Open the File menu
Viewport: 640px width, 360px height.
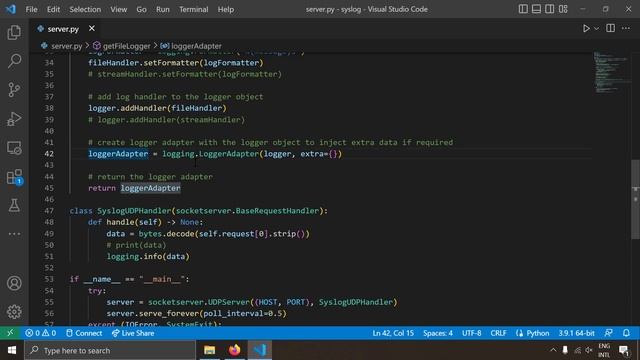[x=31, y=9]
